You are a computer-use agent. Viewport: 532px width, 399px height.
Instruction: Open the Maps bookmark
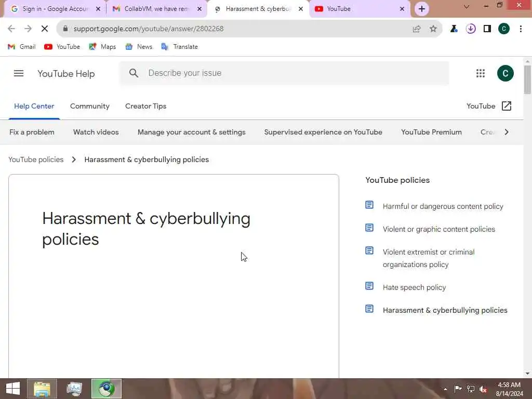click(x=102, y=47)
